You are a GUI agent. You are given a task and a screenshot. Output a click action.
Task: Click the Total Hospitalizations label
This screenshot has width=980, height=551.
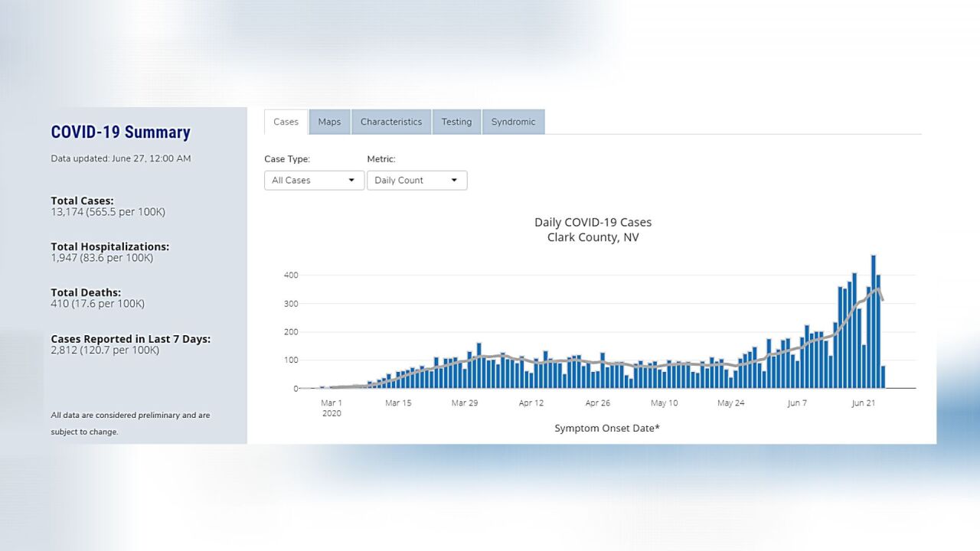109,246
